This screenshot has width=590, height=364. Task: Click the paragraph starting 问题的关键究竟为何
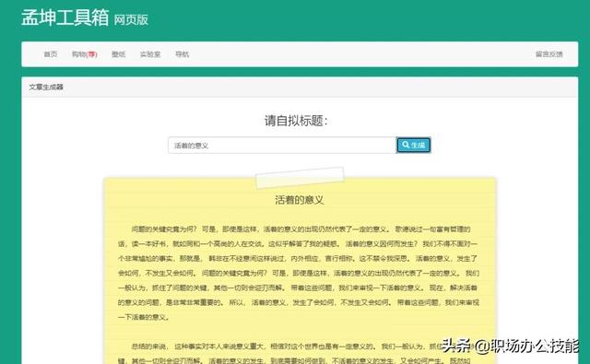point(299,273)
